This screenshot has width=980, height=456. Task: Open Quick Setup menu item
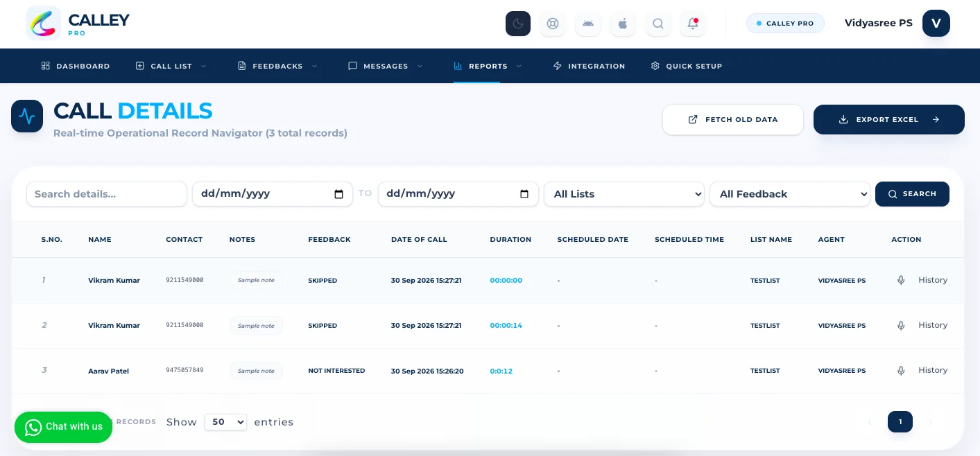click(687, 66)
